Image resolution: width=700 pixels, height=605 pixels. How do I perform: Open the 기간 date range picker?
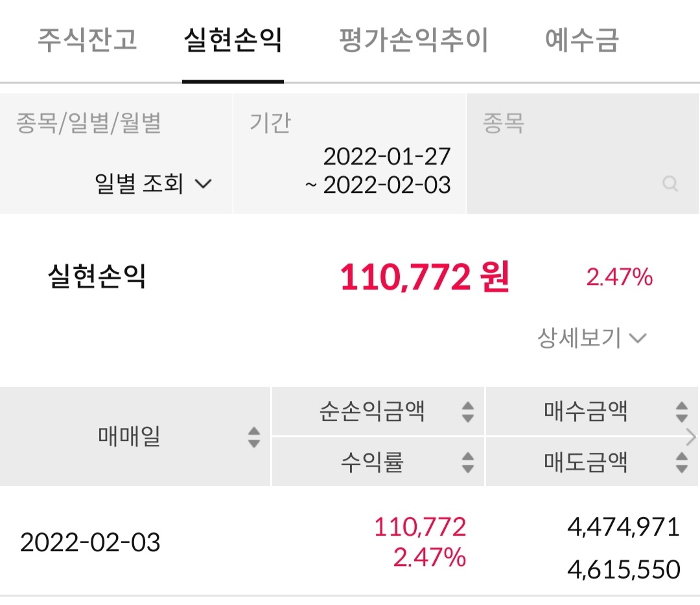click(x=349, y=154)
